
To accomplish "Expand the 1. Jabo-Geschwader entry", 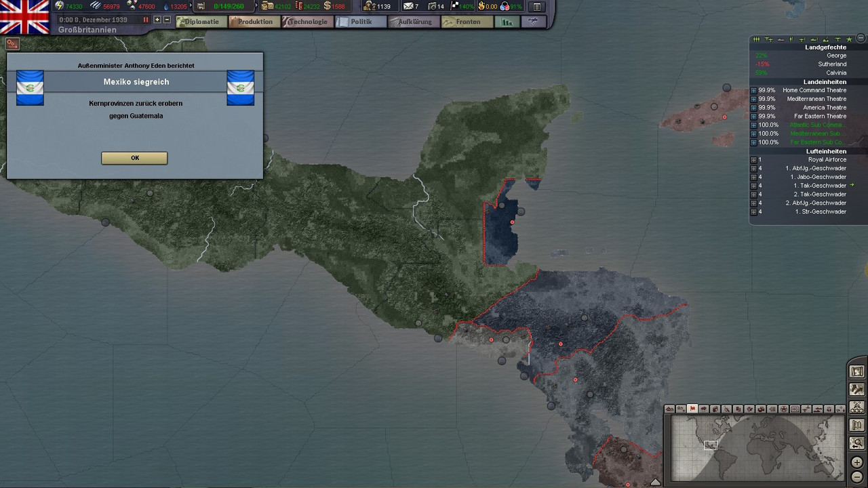I will (x=753, y=177).
